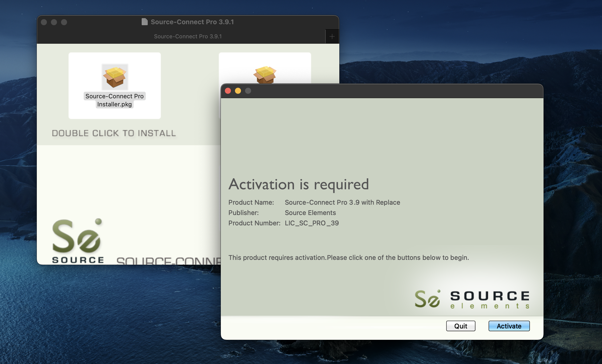Click the Se logo in activation dialog
This screenshot has width=602, height=364.
tap(428, 299)
